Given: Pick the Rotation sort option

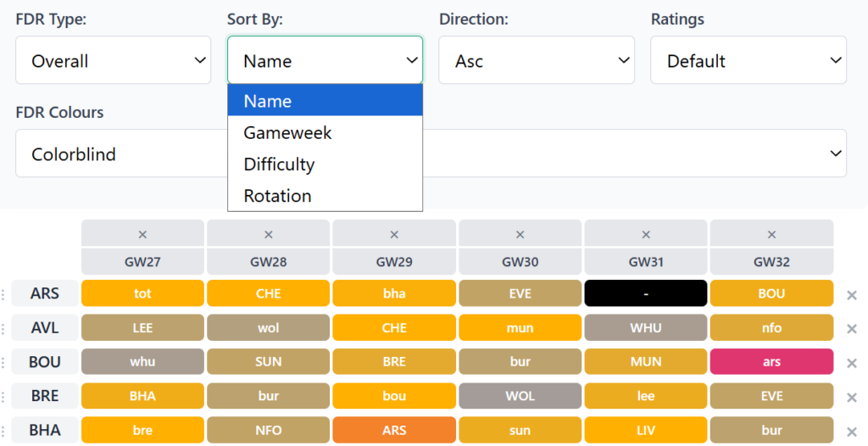Looking at the screenshot, I should 277,196.
